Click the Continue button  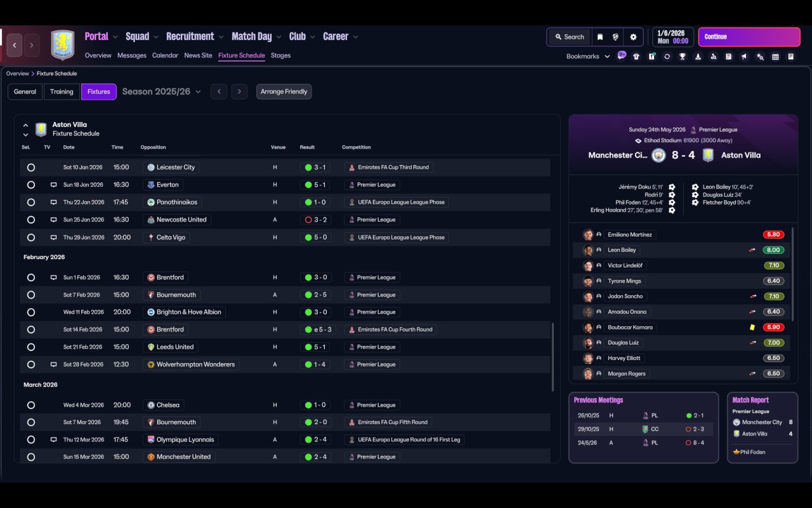pos(749,37)
